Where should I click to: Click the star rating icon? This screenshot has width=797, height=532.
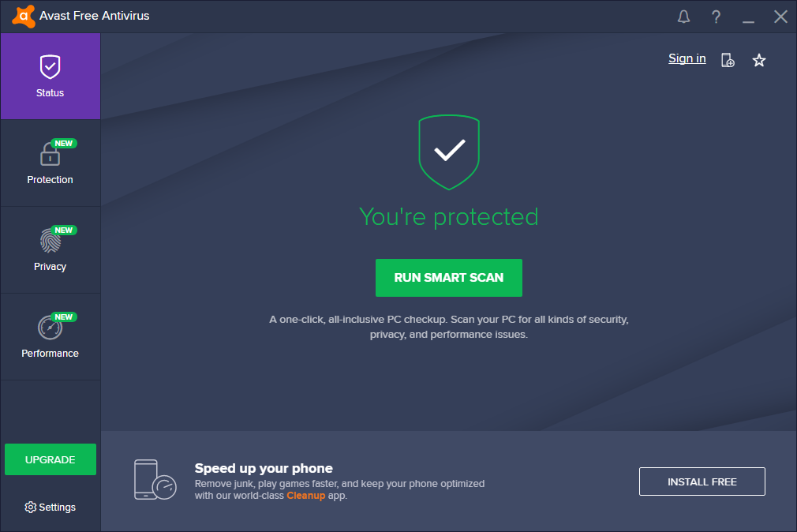tap(759, 61)
